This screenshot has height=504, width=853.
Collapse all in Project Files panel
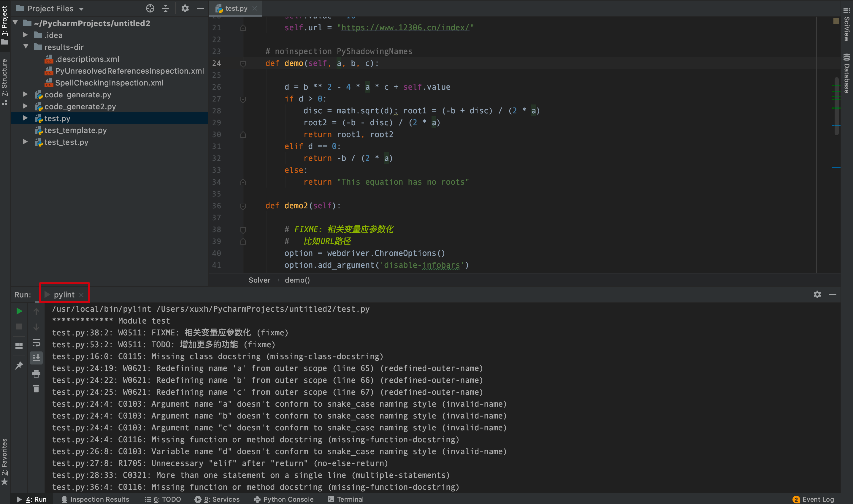[x=166, y=9]
